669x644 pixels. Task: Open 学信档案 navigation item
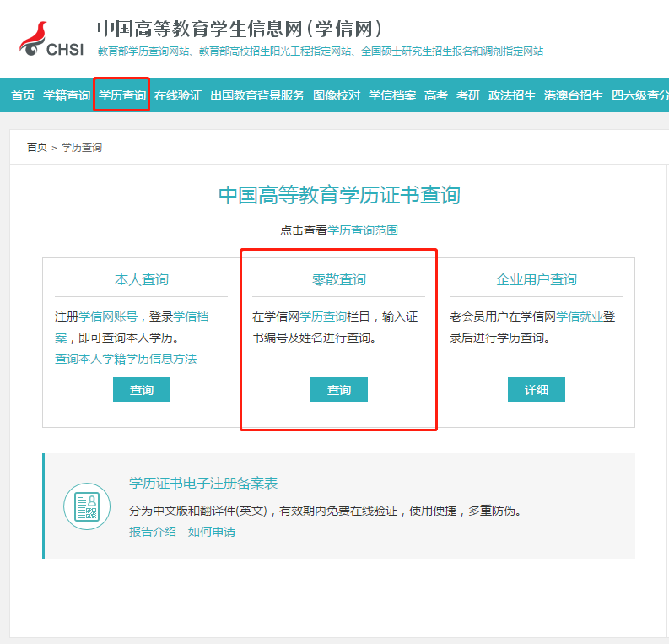[x=392, y=95]
